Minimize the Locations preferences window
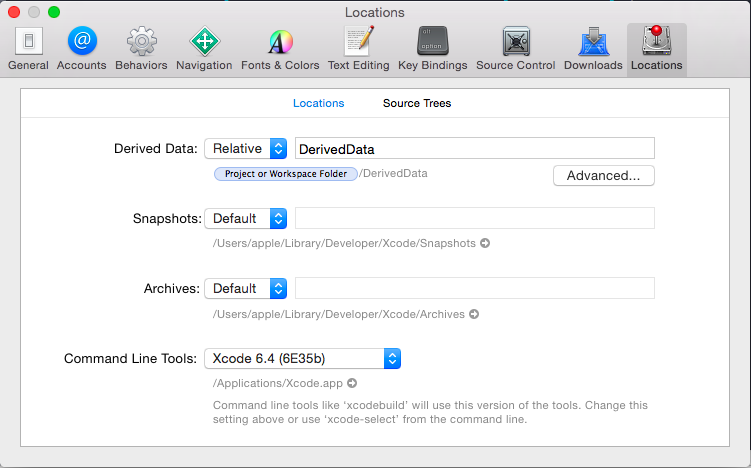The width and height of the screenshot is (751, 468). 34,12
